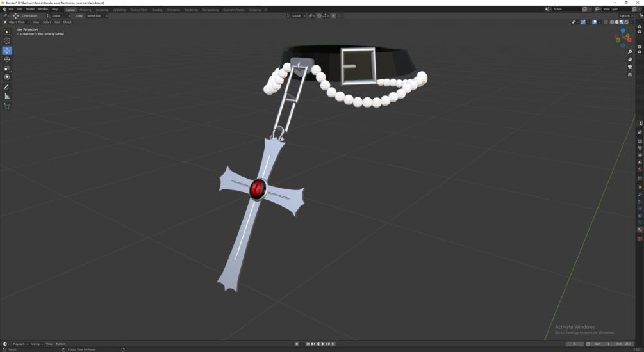Open the Render menu
This screenshot has height=352, width=644.
click(30, 9)
